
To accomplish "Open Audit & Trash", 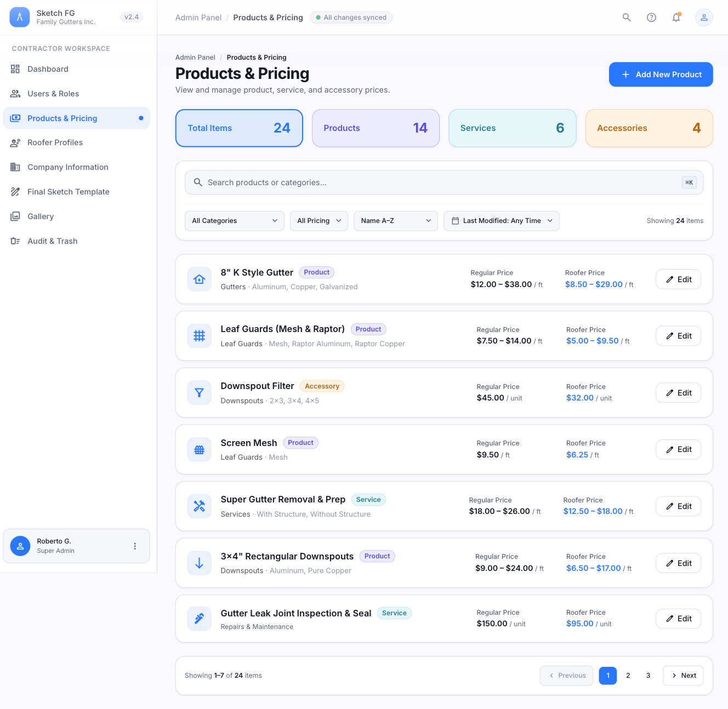I will [76, 241].
